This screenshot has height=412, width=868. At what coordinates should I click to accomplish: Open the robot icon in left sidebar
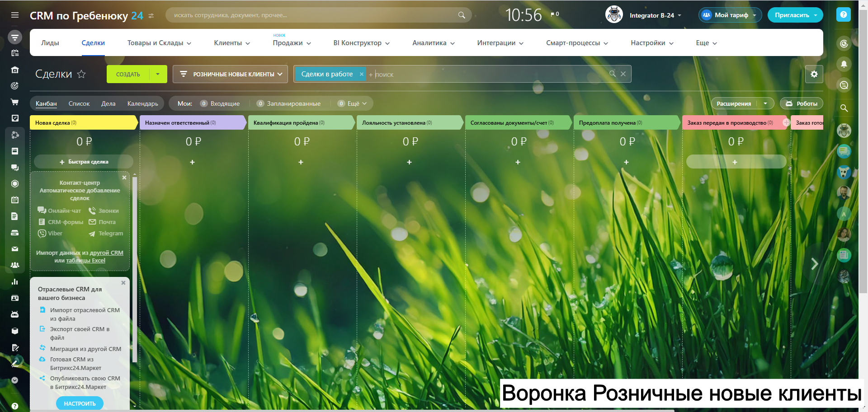click(x=15, y=314)
